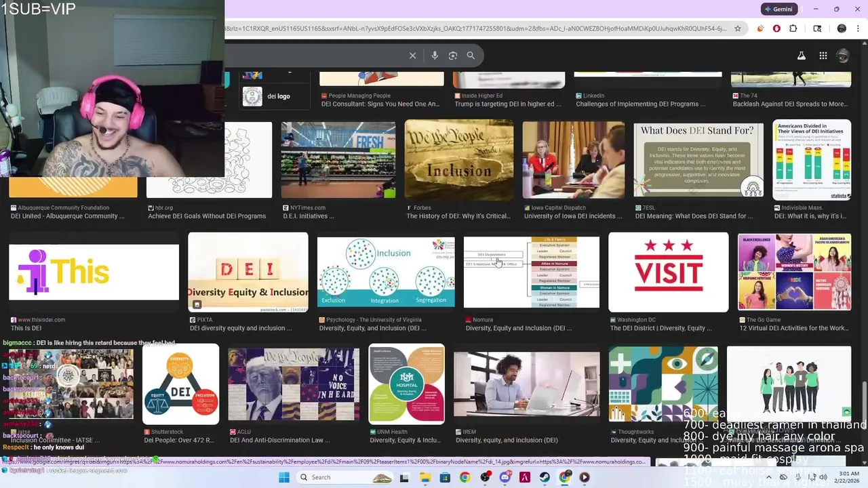868x488 pixels.
Task: Open 'Trump is targeting DEI in higher ed' link
Action: pyautogui.click(x=508, y=104)
